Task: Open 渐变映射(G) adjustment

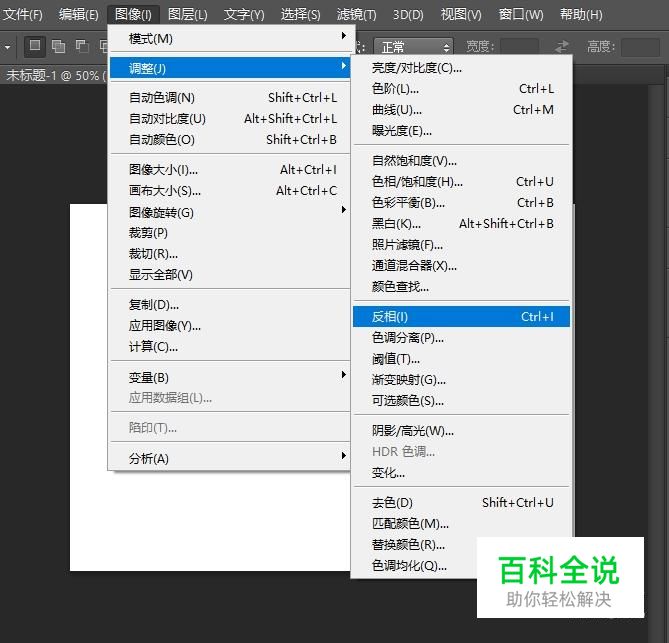Action: click(461, 380)
